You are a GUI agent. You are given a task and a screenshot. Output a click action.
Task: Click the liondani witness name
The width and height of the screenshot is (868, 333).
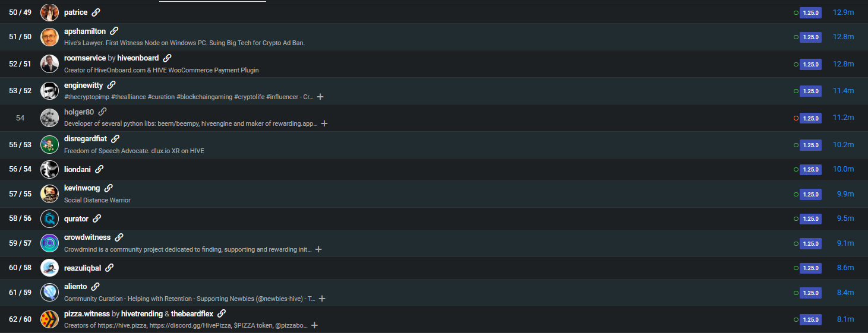coord(77,169)
